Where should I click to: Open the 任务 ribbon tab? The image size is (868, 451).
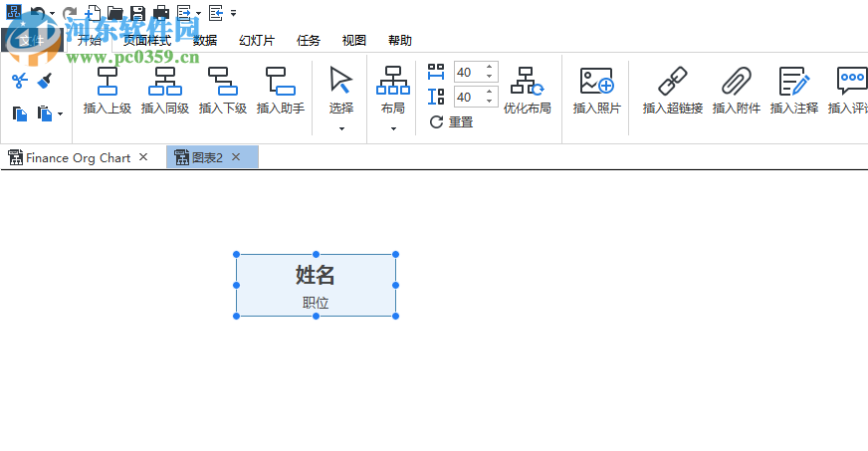(309, 41)
